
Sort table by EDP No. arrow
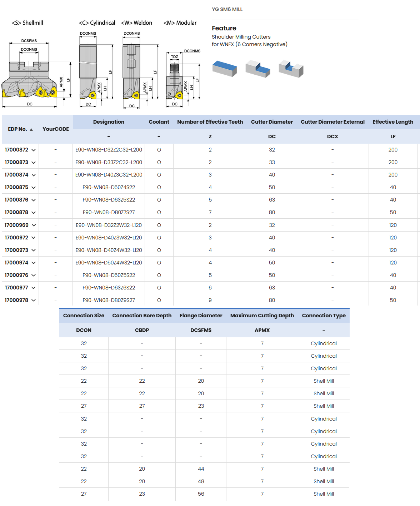[x=31, y=129]
